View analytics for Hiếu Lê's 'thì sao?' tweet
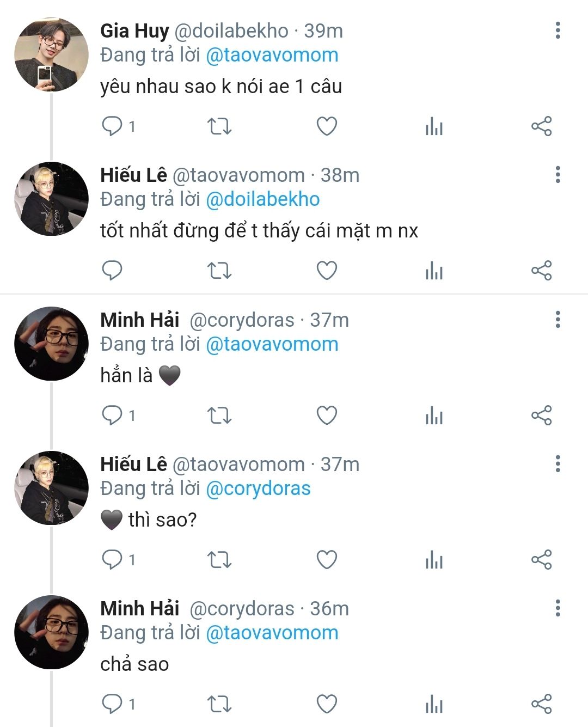Viewport: 588px width, 727px height. 434,560
